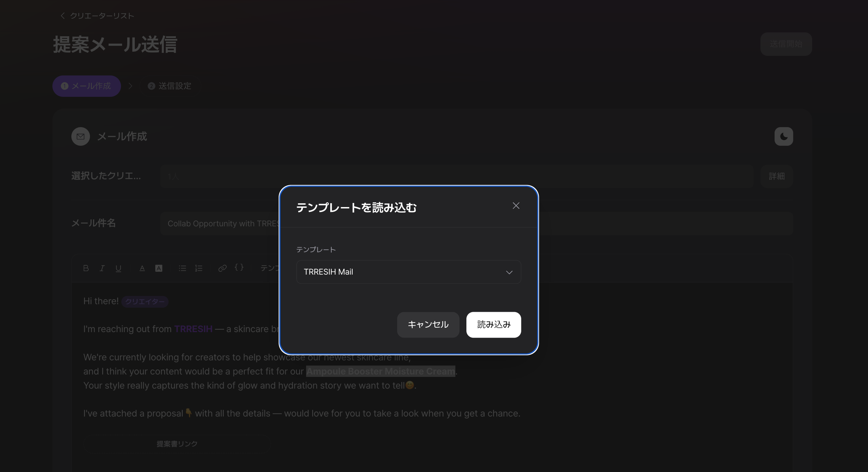The image size is (868, 472).
Task: Close the template load dialog
Action: pyautogui.click(x=516, y=206)
